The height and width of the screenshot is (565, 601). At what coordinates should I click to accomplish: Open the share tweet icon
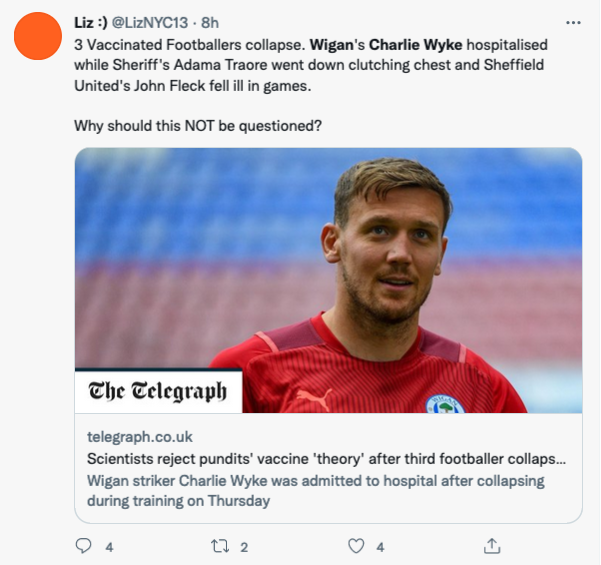point(491,546)
